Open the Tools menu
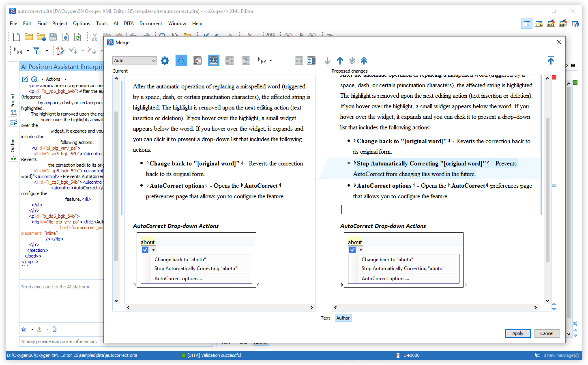588x365 pixels. [x=102, y=24]
